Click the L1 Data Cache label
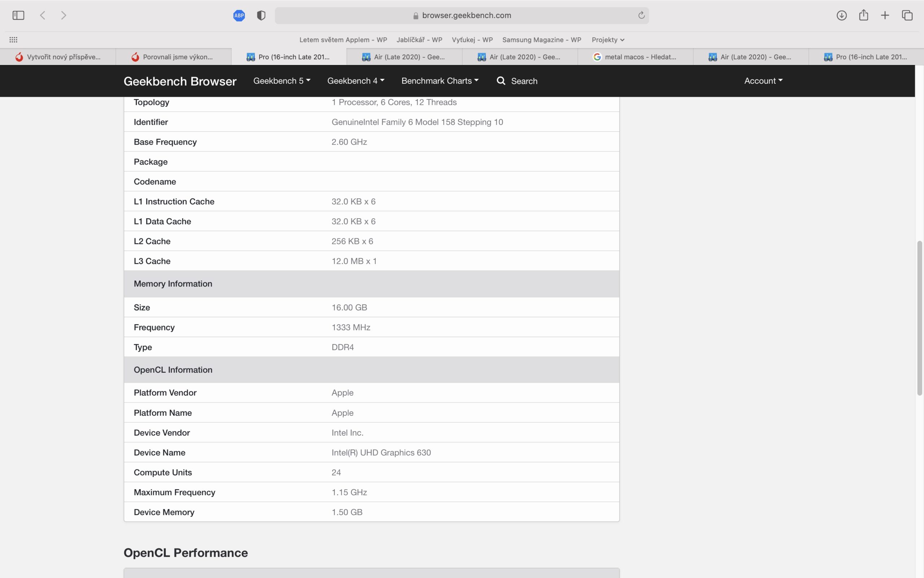 (162, 221)
